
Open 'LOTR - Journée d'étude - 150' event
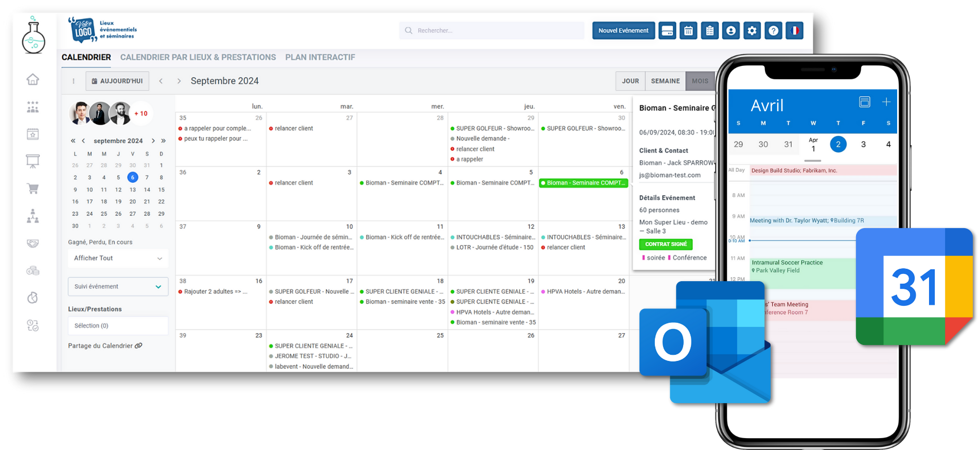click(492, 248)
